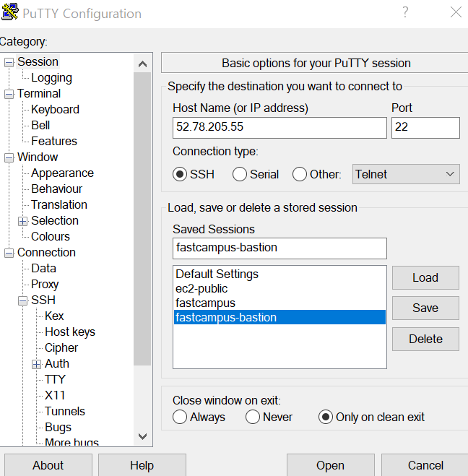Click the category tree scrollbar thumb

pyautogui.click(x=142, y=219)
